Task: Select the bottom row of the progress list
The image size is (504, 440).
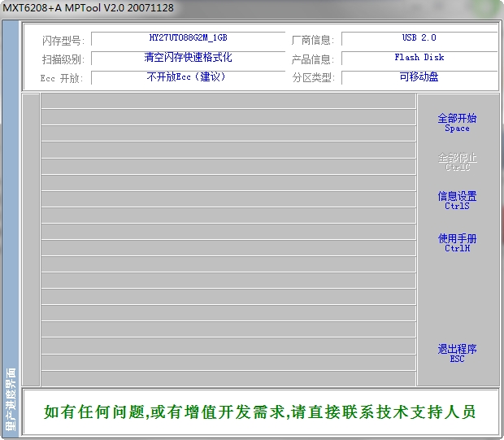Action: tap(228, 378)
